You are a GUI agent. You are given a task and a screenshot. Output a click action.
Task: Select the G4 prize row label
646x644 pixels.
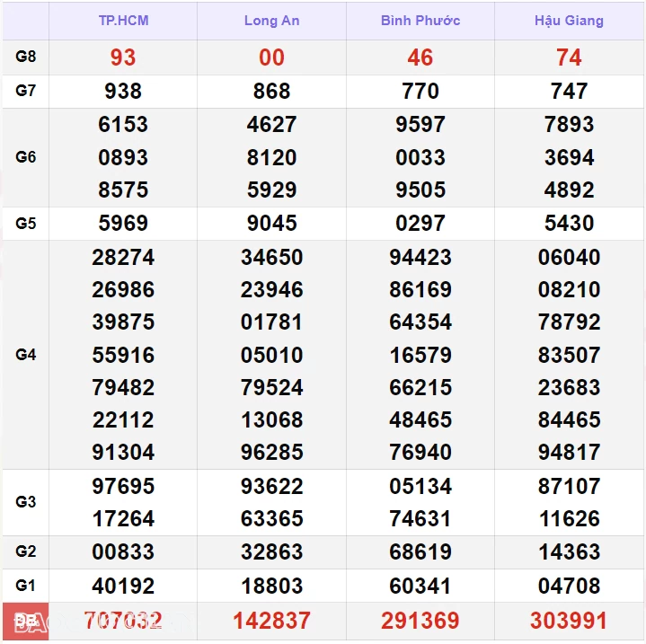26,355
